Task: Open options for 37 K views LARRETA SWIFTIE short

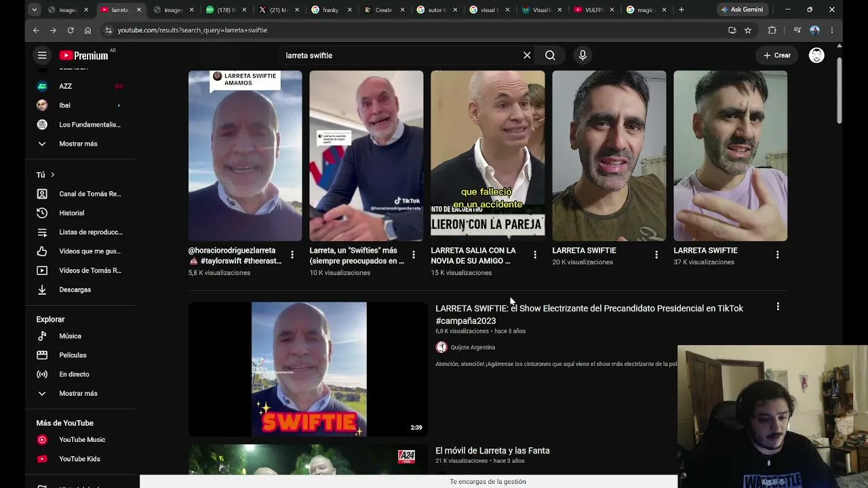Action: click(x=778, y=255)
